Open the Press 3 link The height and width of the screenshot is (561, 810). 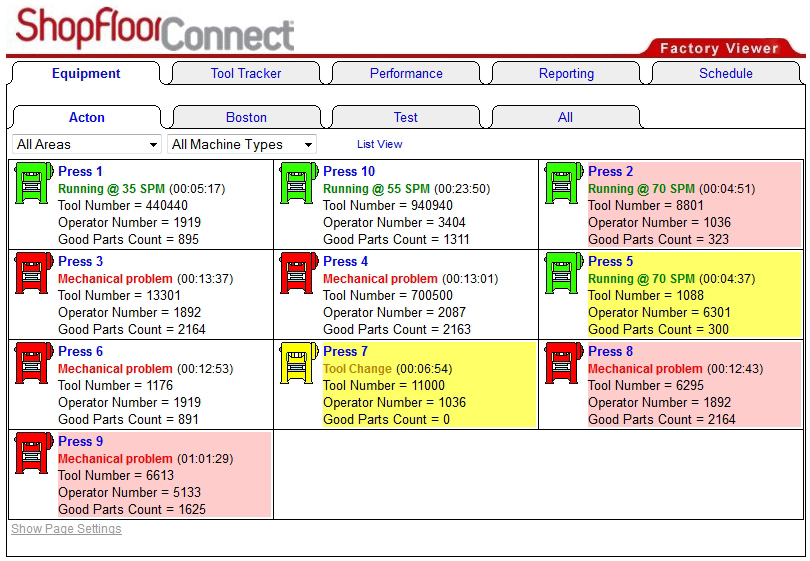(x=80, y=261)
